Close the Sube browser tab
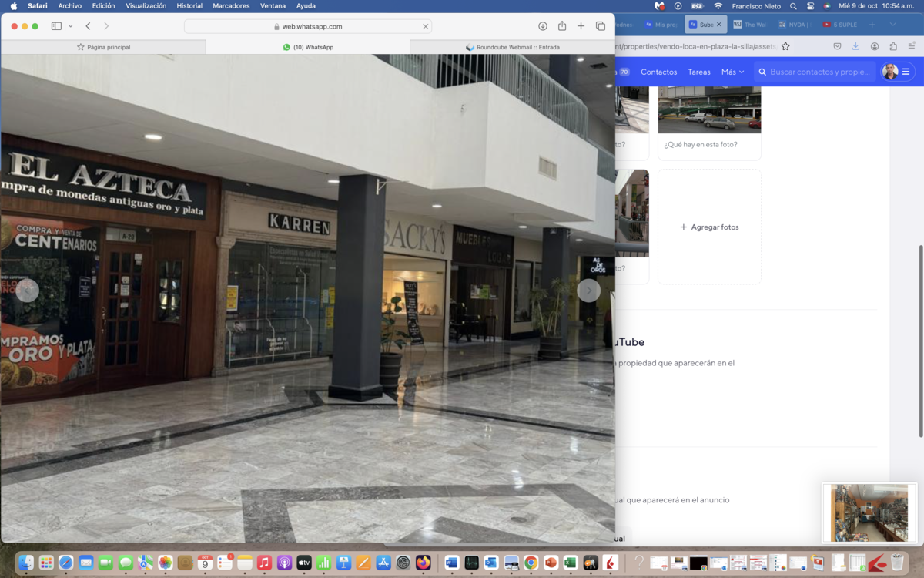Screen dimensions: 924x578 pos(719,25)
